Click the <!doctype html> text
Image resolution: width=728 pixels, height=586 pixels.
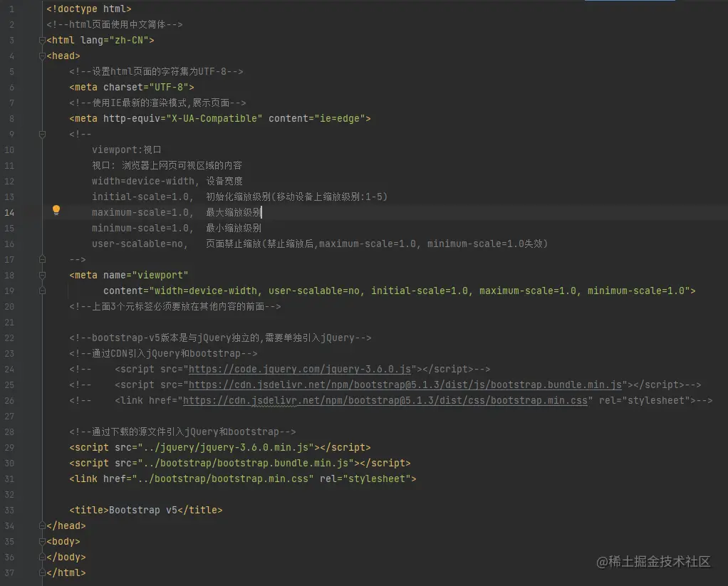click(88, 9)
